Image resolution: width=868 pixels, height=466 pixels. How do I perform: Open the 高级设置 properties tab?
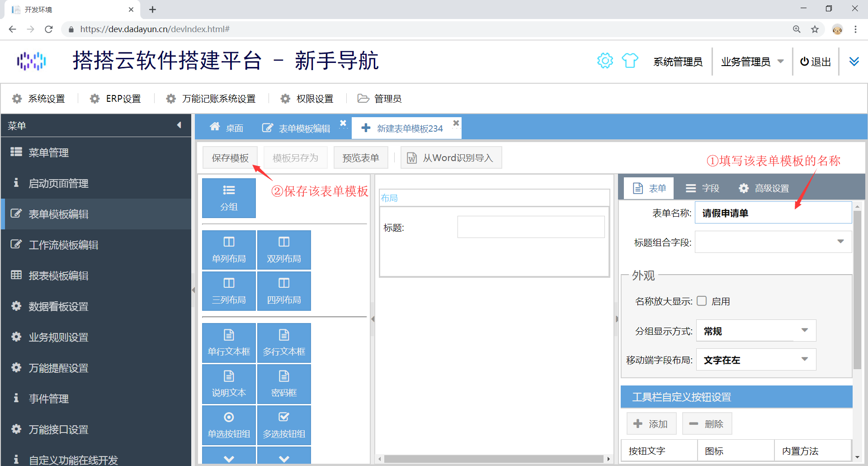pos(764,188)
